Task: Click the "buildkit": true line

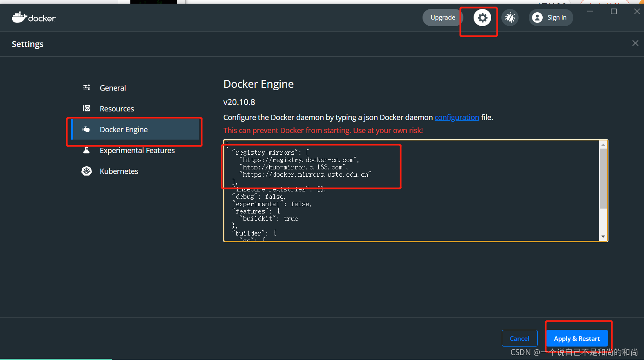Action: pyautogui.click(x=269, y=219)
